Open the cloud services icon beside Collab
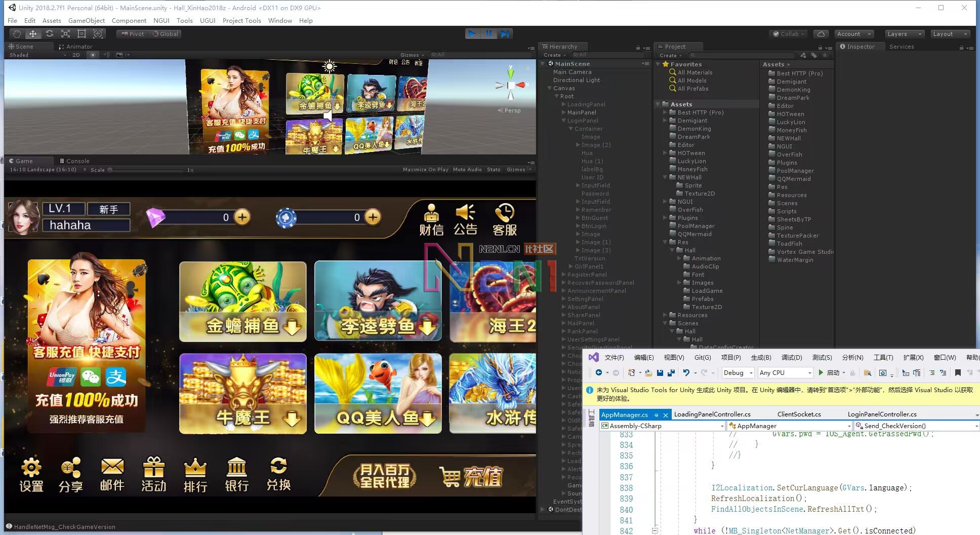This screenshot has width=980, height=535. (821, 34)
